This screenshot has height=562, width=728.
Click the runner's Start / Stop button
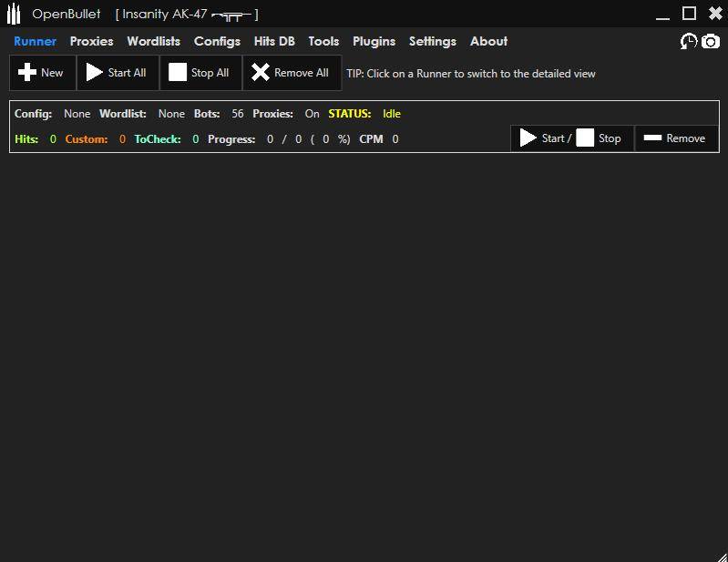coord(572,138)
